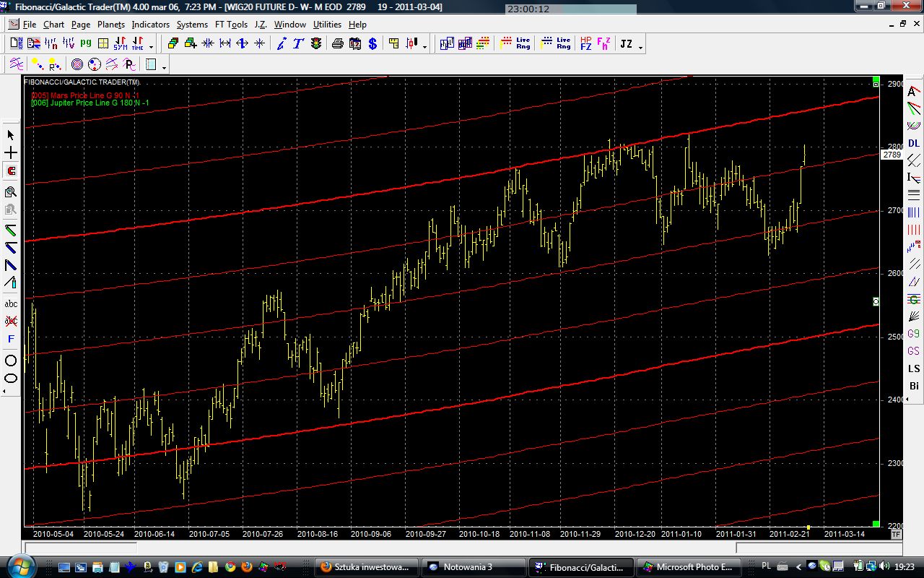This screenshot has width=924, height=578.
Task: Toggle the HP FZ toolbar button
Action: pyautogui.click(x=585, y=44)
